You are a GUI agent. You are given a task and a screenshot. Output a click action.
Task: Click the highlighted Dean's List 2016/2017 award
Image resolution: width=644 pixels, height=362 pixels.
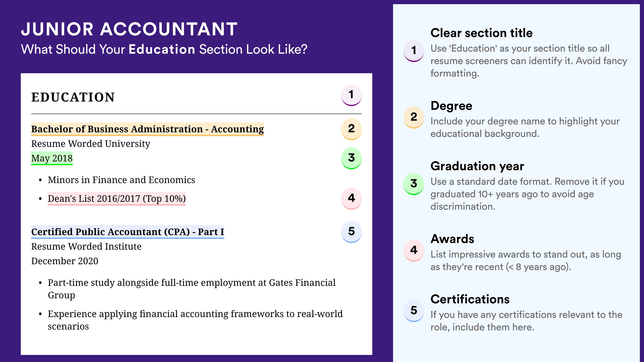(117, 198)
